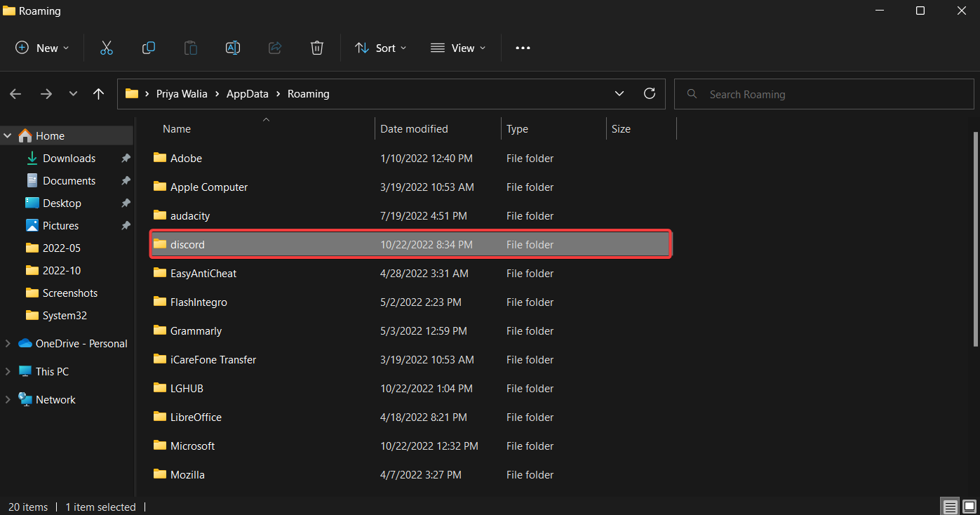Switch to details view icon in status bar
Screen dimensions: 980x515
pyautogui.click(x=950, y=507)
